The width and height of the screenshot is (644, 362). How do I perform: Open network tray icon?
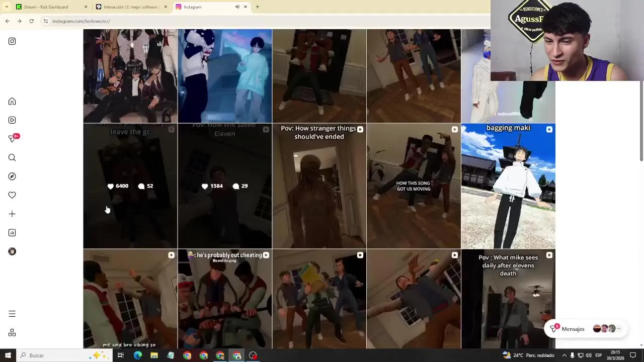coord(580,355)
